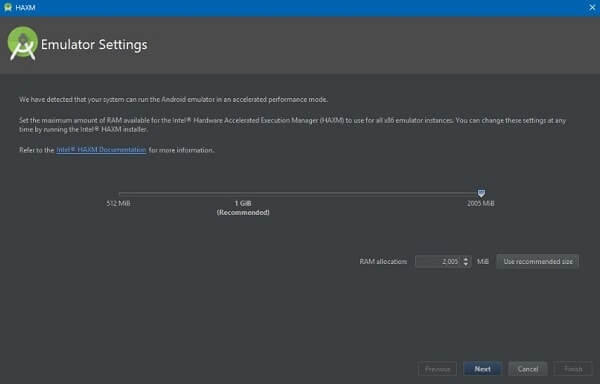Click the RAM slider thumb handle

(x=481, y=193)
